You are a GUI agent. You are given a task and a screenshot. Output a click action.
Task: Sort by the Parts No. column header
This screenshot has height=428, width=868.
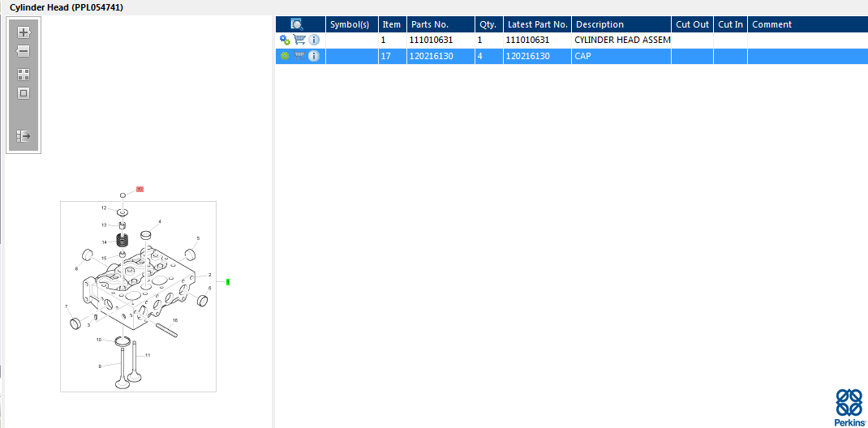tap(440, 24)
